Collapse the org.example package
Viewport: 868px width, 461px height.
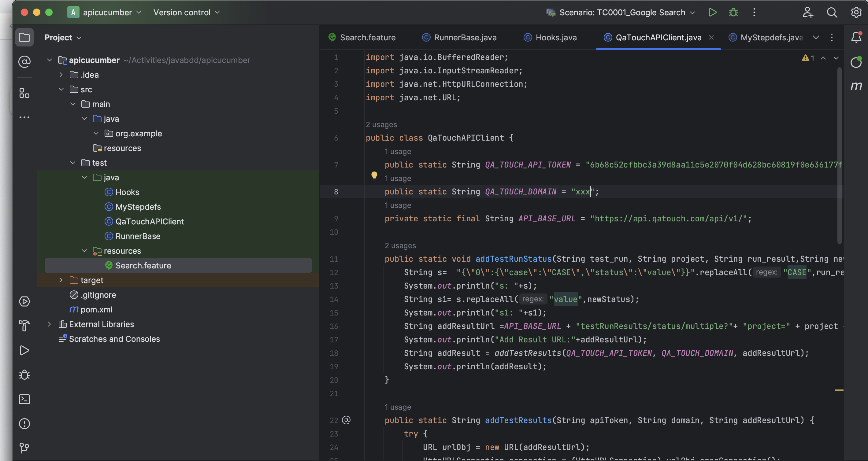[x=96, y=133]
